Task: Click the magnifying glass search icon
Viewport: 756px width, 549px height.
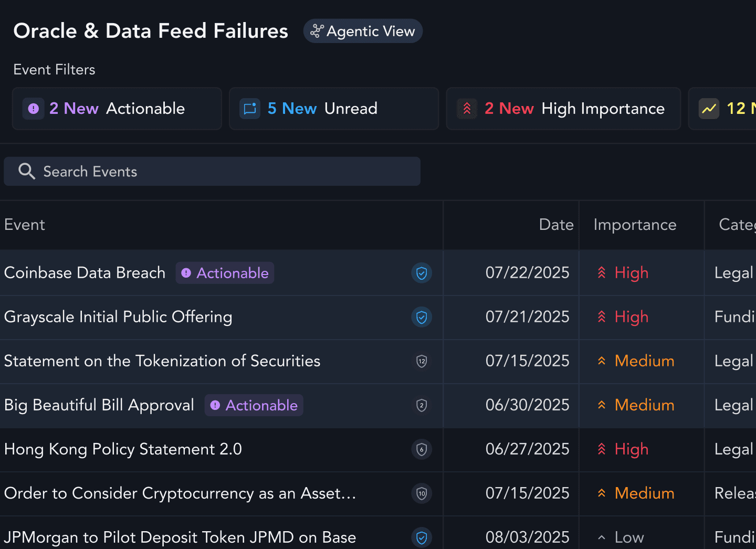Action: 26,172
